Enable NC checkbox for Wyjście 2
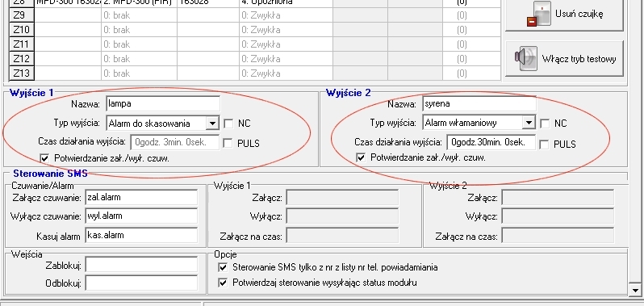The width and height of the screenshot is (644, 306). click(x=545, y=124)
